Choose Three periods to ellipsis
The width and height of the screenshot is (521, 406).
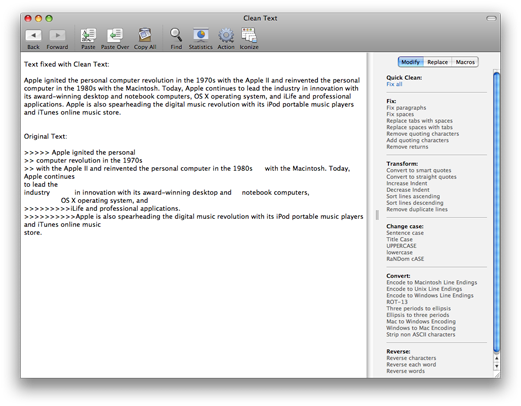418,308
